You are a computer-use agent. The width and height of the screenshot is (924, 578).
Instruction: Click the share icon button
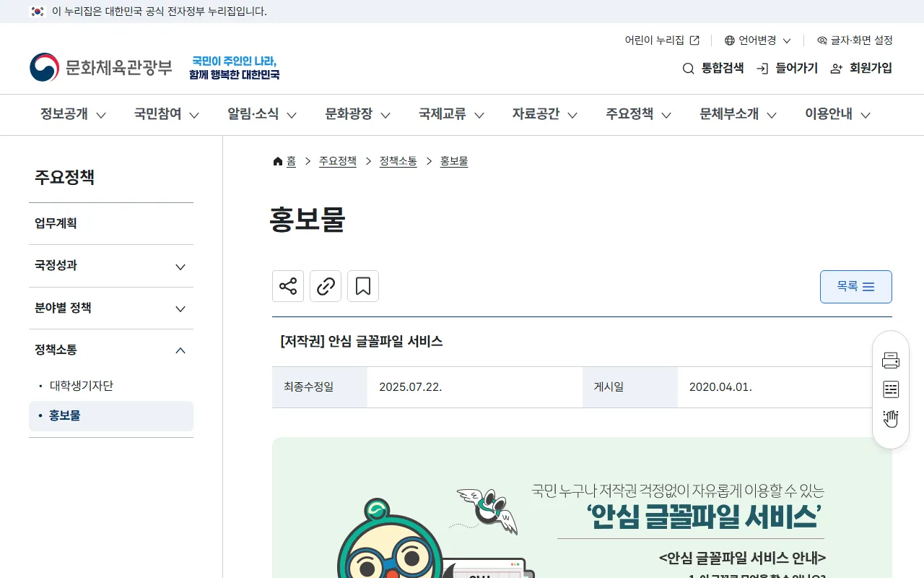pyautogui.click(x=288, y=286)
